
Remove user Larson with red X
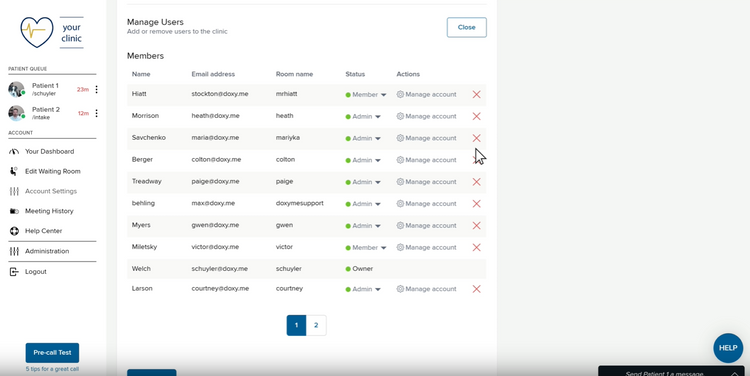pyautogui.click(x=476, y=289)
